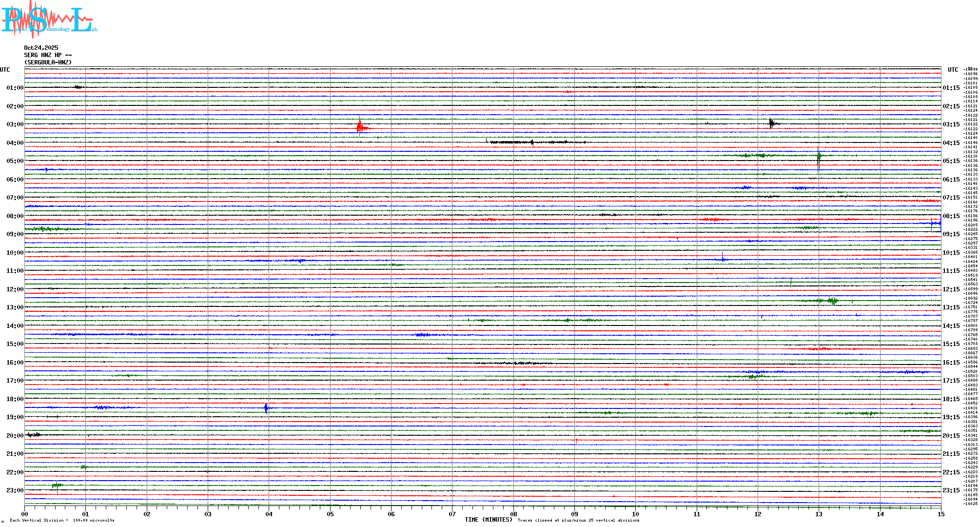Click the PSL seismology lab logo
The height and width of the screenshot is (527, 980).
(49, 20)
